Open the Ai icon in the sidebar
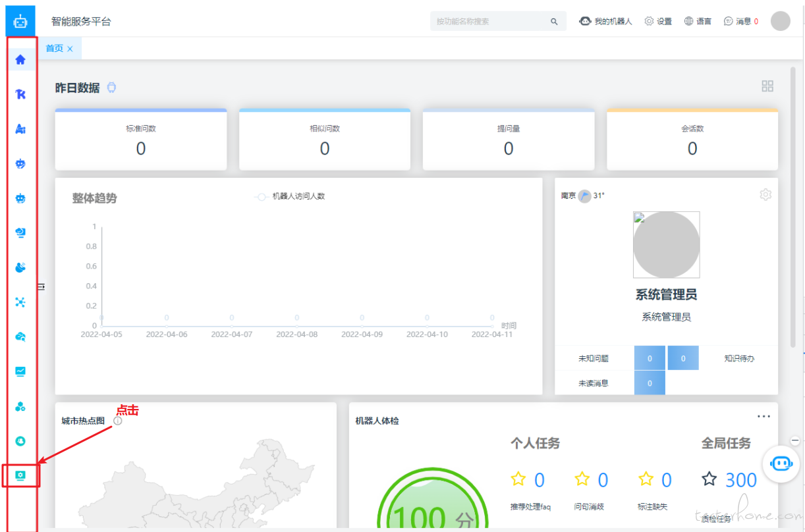Viewport: 805px width, 532px height. click(20, 129)
